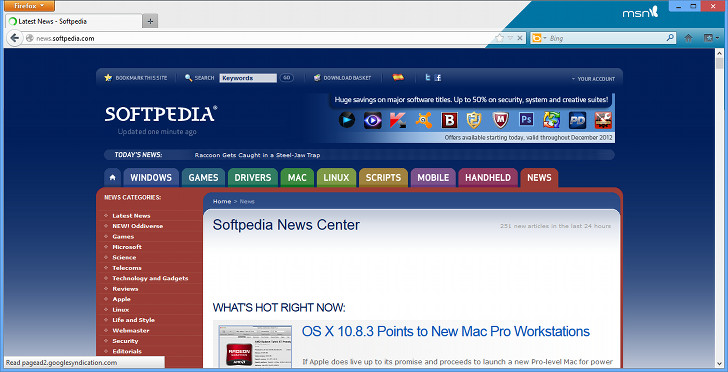Open Apple news category

[x=122, y=299]
